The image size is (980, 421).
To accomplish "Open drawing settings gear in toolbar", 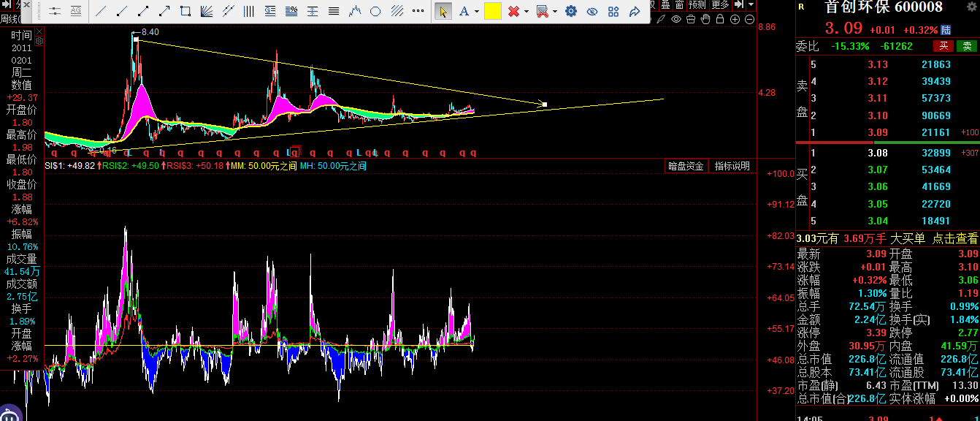I will click(x=571, y=11).
